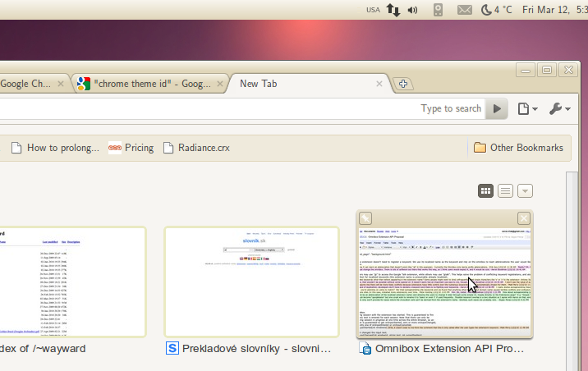Close the New Tab tab

[x=379, y=84]
